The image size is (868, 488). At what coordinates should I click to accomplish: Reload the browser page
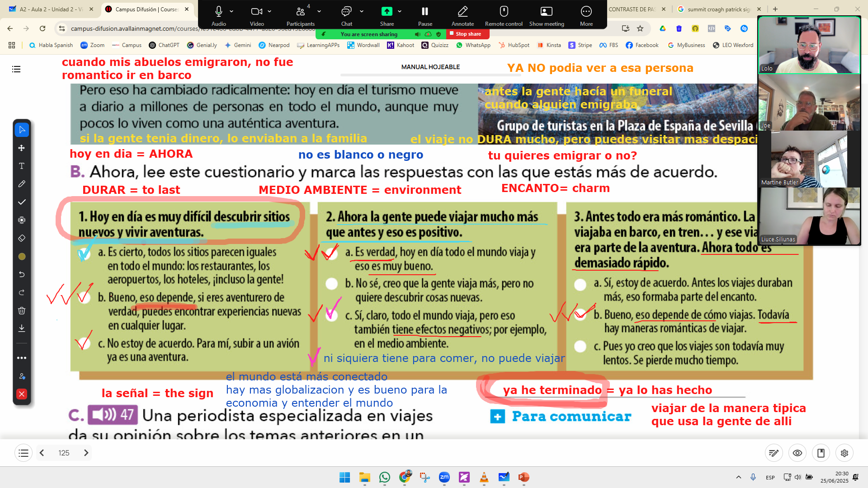(42, 28)
